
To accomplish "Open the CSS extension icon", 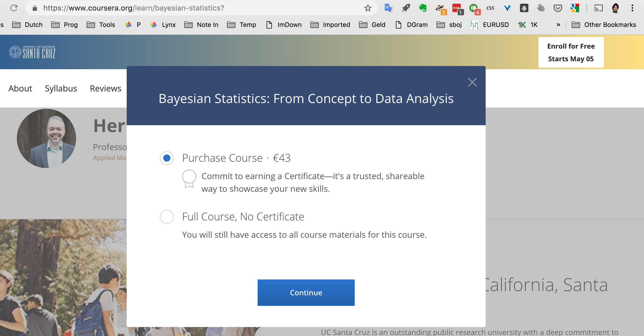I will click(490, 8).
